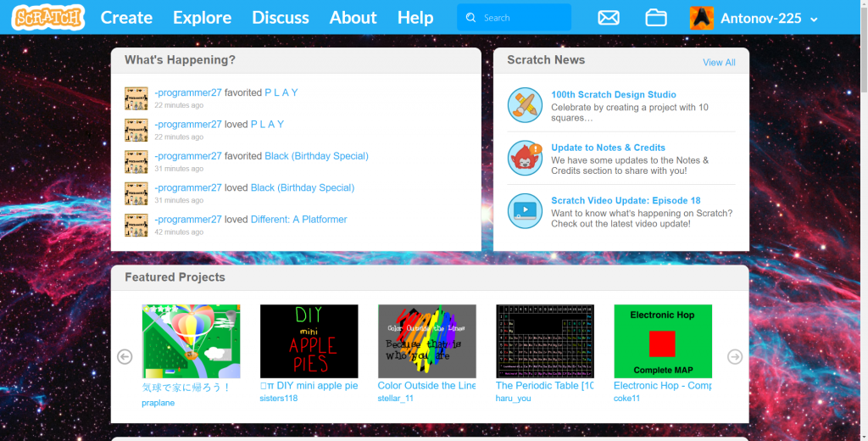The width and height of the screenshot is (868, 441).
Task: Click Black (Birthday Special) in loved entry
Action: coord(303,187)
